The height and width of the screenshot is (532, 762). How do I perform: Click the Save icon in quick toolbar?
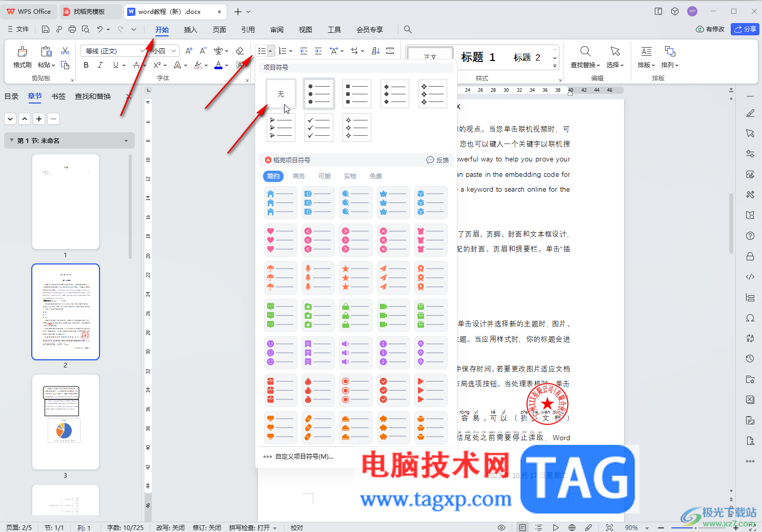[46, 29]
